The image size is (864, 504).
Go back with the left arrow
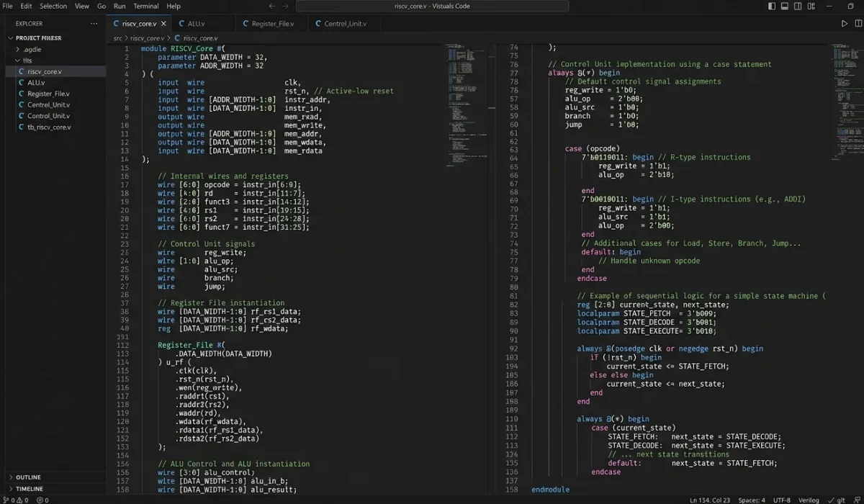[271, 6]
